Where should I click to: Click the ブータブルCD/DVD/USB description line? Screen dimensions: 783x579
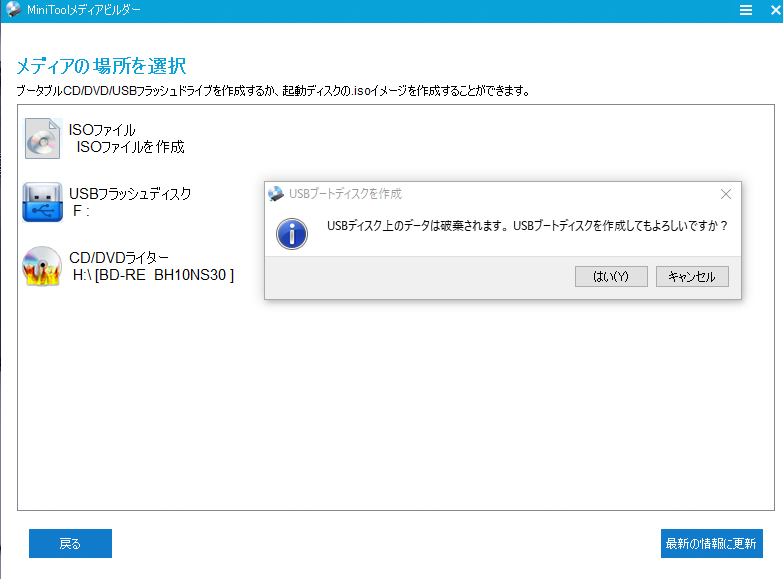pyautogui.click(x=273, y=91)
